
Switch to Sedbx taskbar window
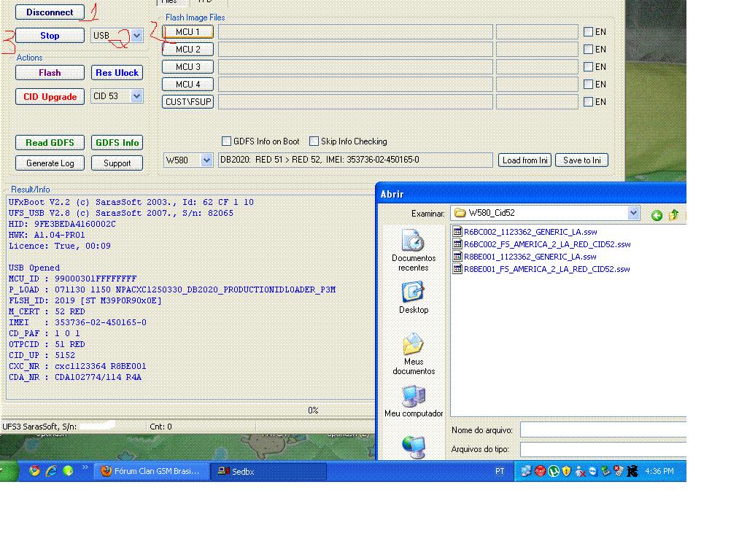[268, 472]
